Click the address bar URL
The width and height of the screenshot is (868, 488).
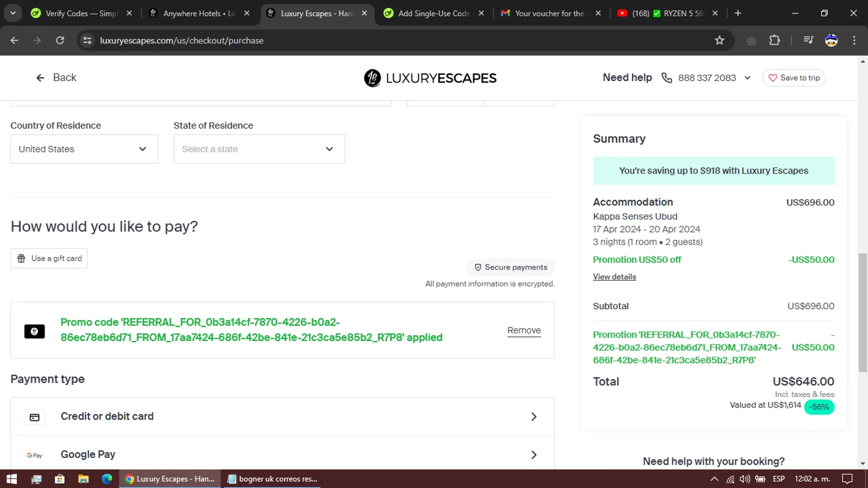coord(182,41)
